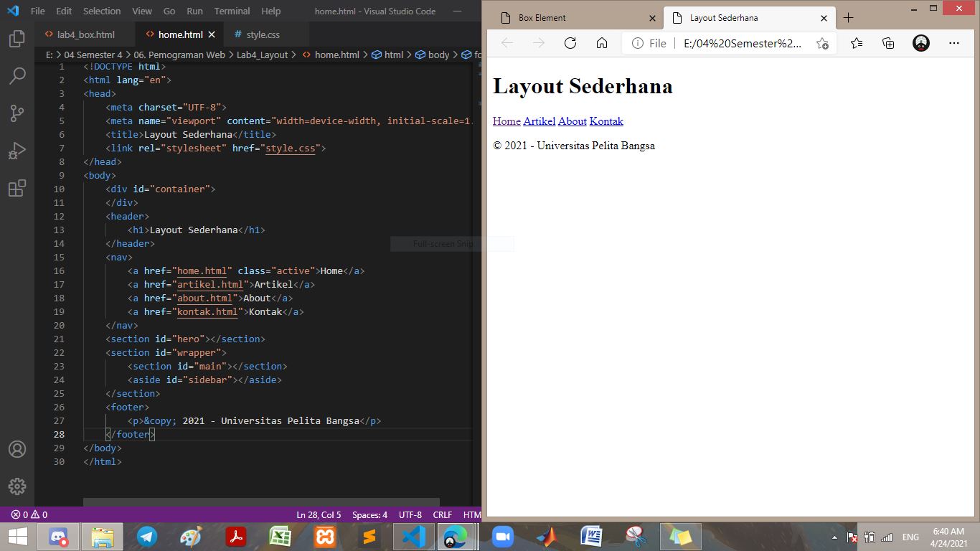
Task: Expand hidden icons in the system tray
Action: [x=834, y=537]
